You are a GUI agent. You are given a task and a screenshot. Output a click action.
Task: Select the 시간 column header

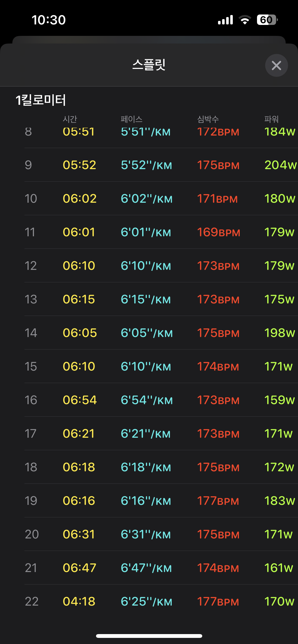[x=70, y=119]
